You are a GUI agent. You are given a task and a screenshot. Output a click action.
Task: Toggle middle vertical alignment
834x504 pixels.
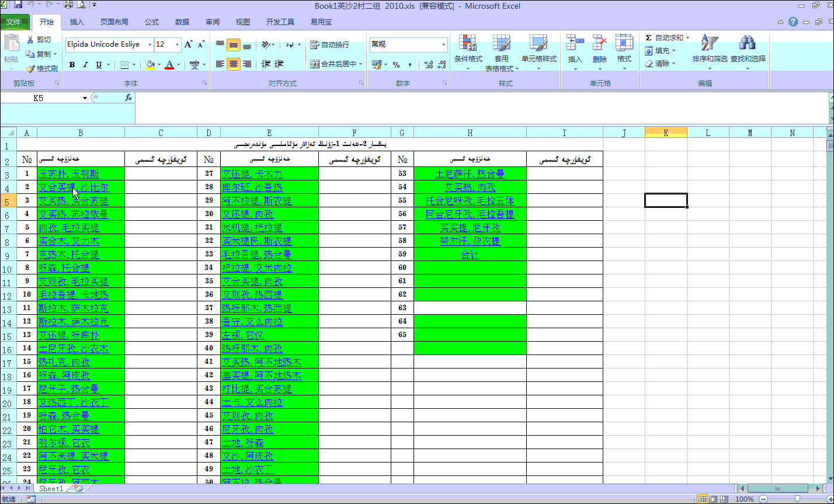click(x=234, y=44)
